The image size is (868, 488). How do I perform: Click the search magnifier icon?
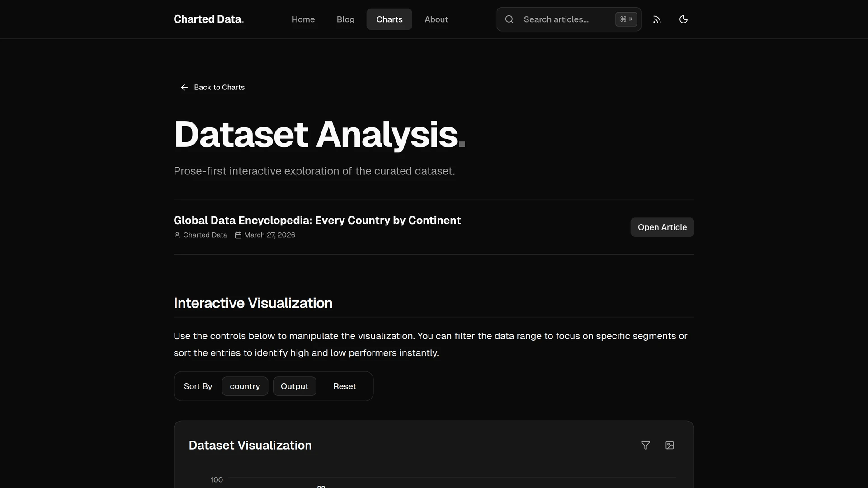pos(509,19)
